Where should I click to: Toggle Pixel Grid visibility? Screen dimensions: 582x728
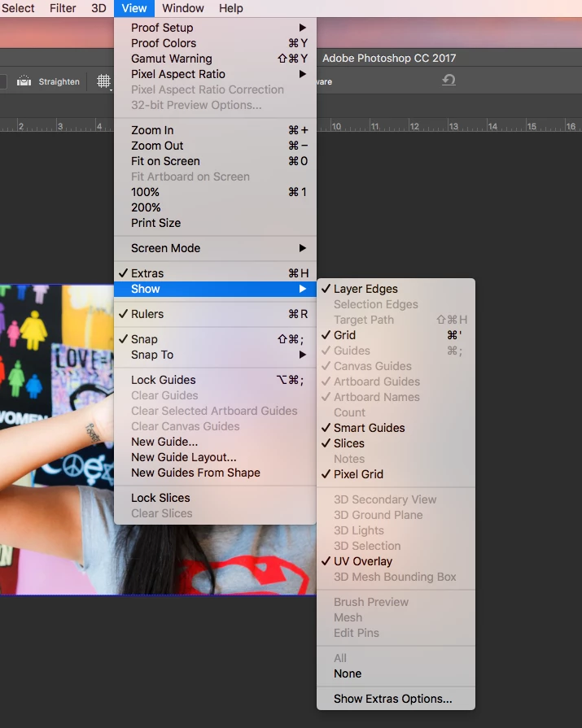[x=396, y=474]
